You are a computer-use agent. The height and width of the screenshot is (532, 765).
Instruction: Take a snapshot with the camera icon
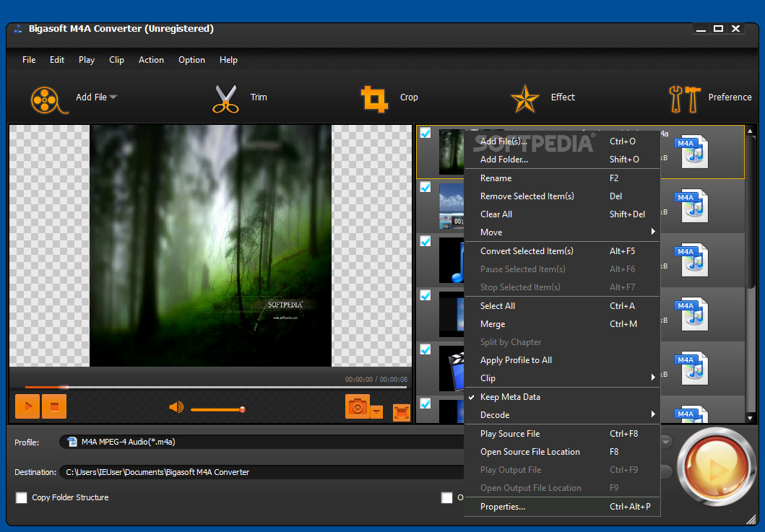click(x=357, y=406)
